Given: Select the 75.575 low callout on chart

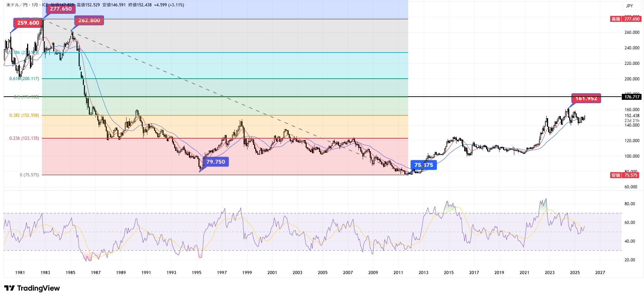Looking at the screenshot, I should point(423,165).
